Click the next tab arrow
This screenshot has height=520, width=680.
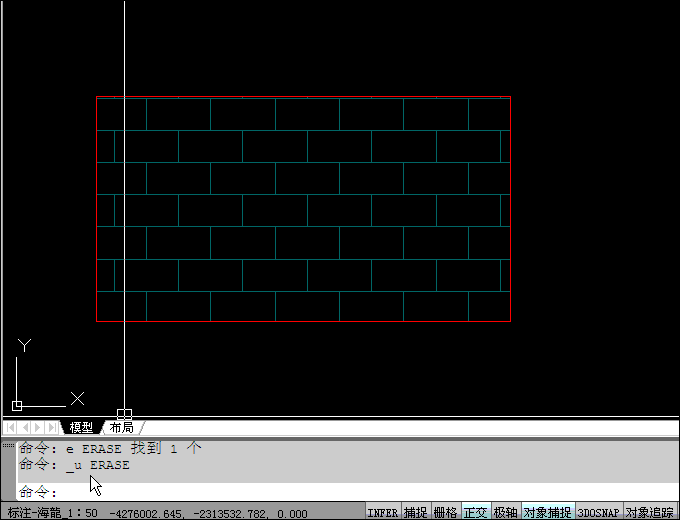click(x=38, y=428)
